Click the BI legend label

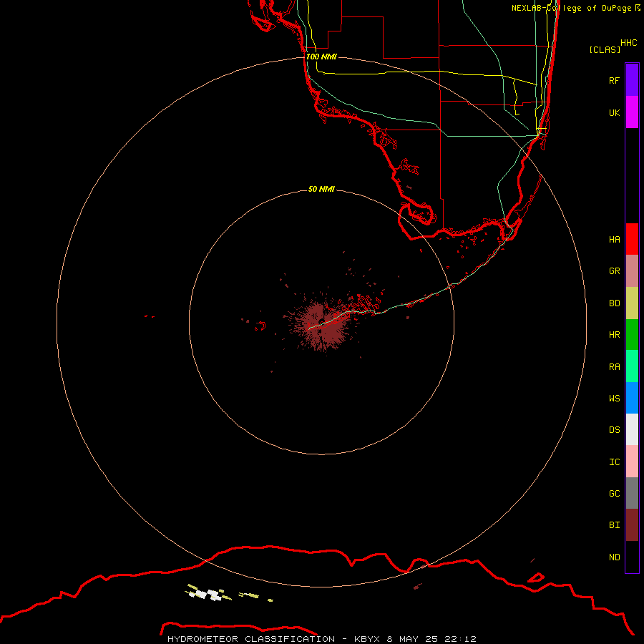(x=615, y=525)
